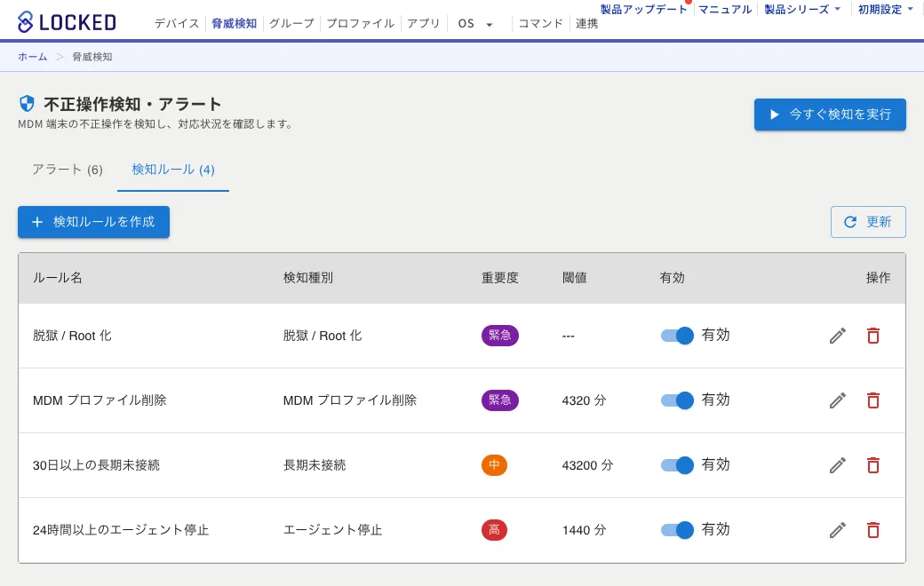Viewport: 924px width, 586px height.
Task: Click the 操作 column header
Action: [878, 278]
